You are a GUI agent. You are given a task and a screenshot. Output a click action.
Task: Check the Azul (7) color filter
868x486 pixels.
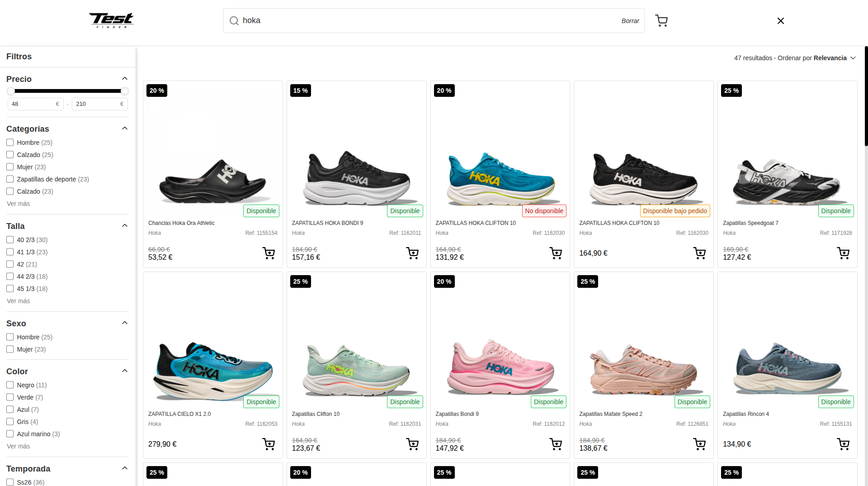pyautogui.click(x=10, y=410)
